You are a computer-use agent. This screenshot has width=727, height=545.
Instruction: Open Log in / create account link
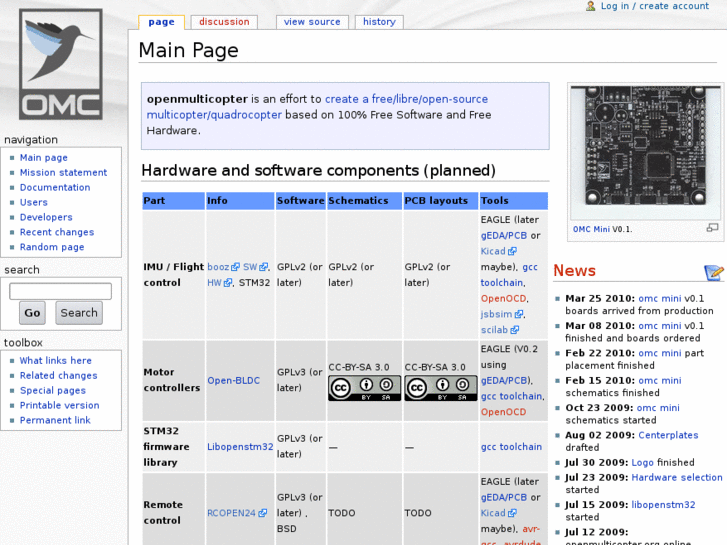pyautogui.click(x=654, y=6)
